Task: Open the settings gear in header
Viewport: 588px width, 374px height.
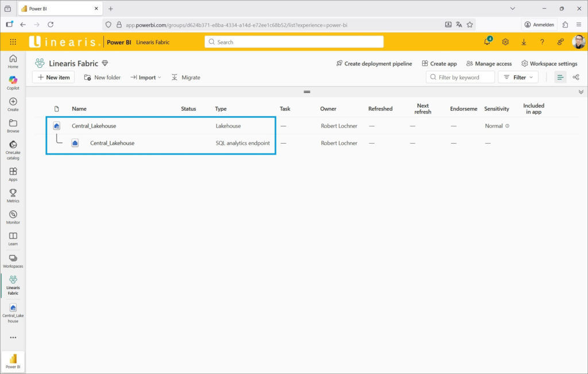Action: tap(505, 42)
